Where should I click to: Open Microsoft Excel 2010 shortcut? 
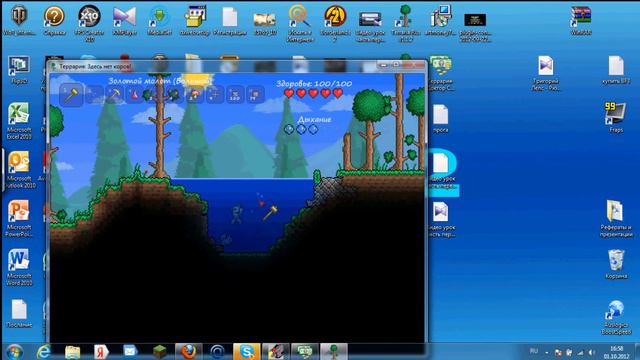pos(19,121)
